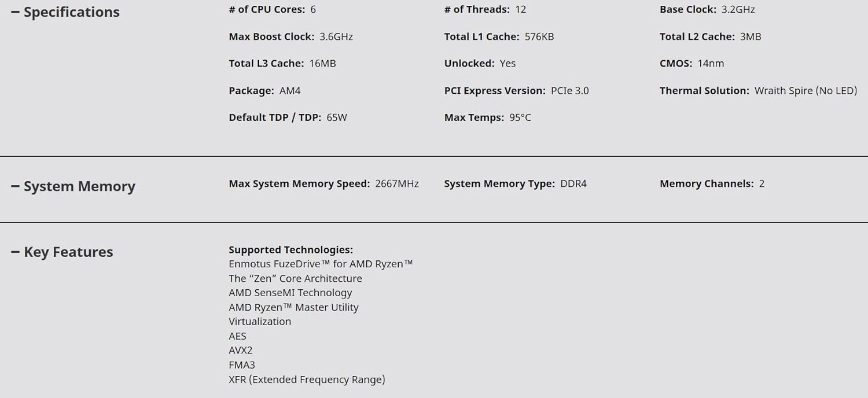Screen dimensions: 868x398
Task: Click the Default TDP / TDP label
Action: [x=275, y=117]
